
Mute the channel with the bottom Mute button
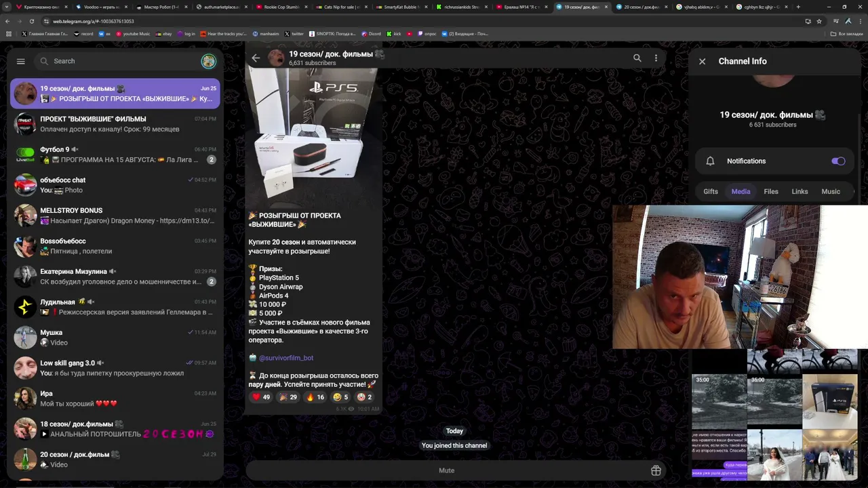446,470
